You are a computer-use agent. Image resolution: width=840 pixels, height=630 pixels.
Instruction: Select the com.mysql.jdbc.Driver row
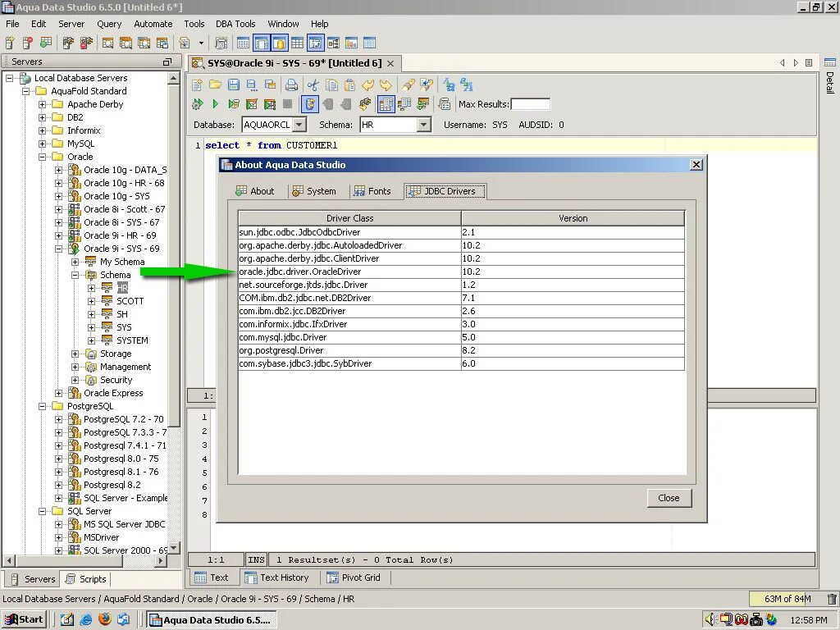pos(461,337)
